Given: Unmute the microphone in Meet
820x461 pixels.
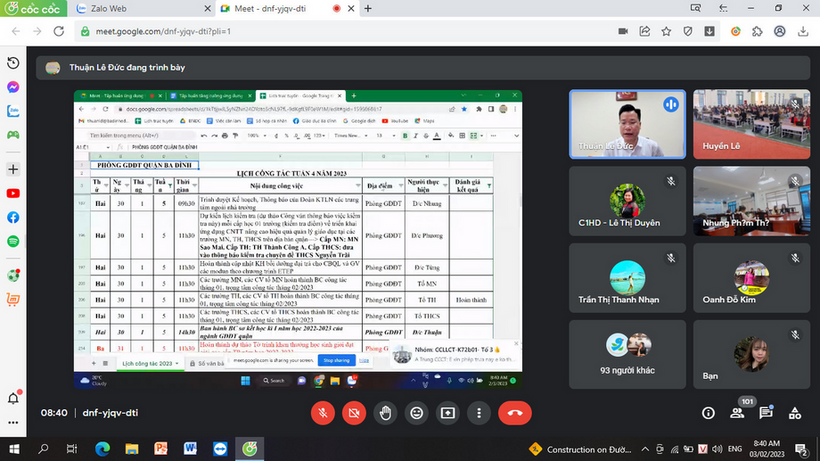Looking at the screenshot, I should 324,412.
